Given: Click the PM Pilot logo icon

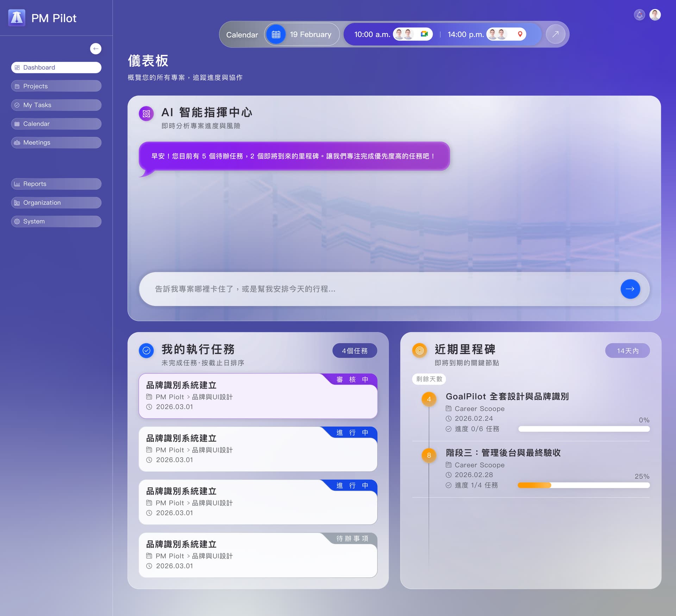Looking at the screenshot, I should [x=17, y=18].
